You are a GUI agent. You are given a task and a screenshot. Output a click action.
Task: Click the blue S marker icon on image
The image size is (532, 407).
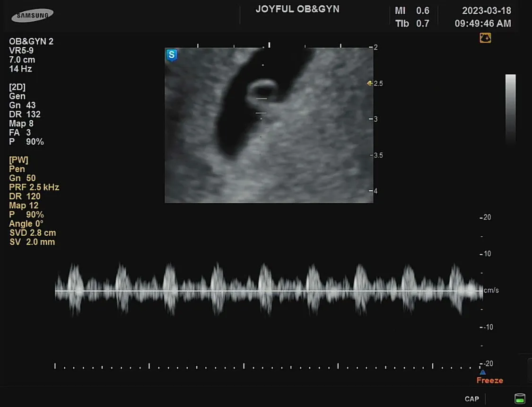[172, 55]
